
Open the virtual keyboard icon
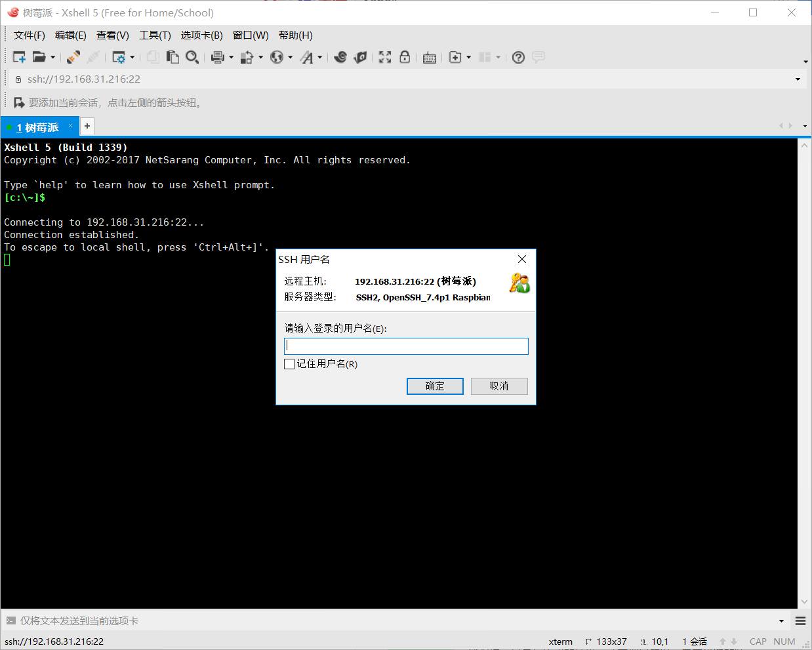tap(430, 58)
